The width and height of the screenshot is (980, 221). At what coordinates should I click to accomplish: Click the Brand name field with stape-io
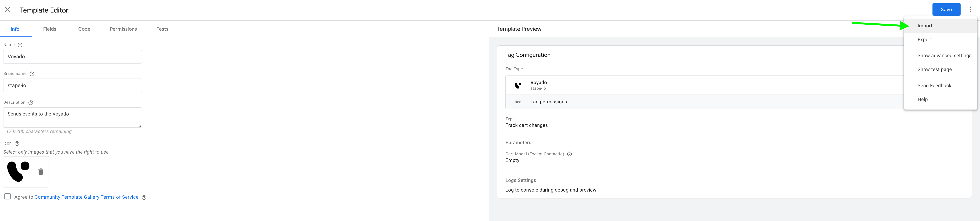coord(72,86)
